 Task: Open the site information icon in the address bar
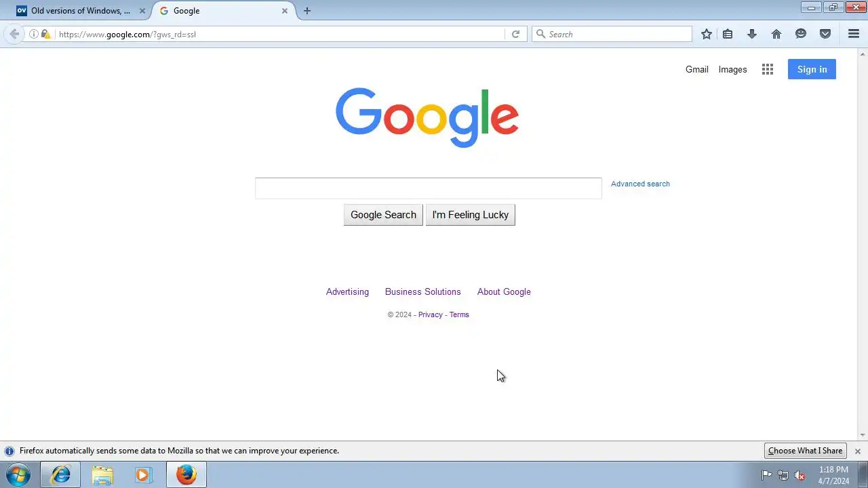tap(34, 34)
